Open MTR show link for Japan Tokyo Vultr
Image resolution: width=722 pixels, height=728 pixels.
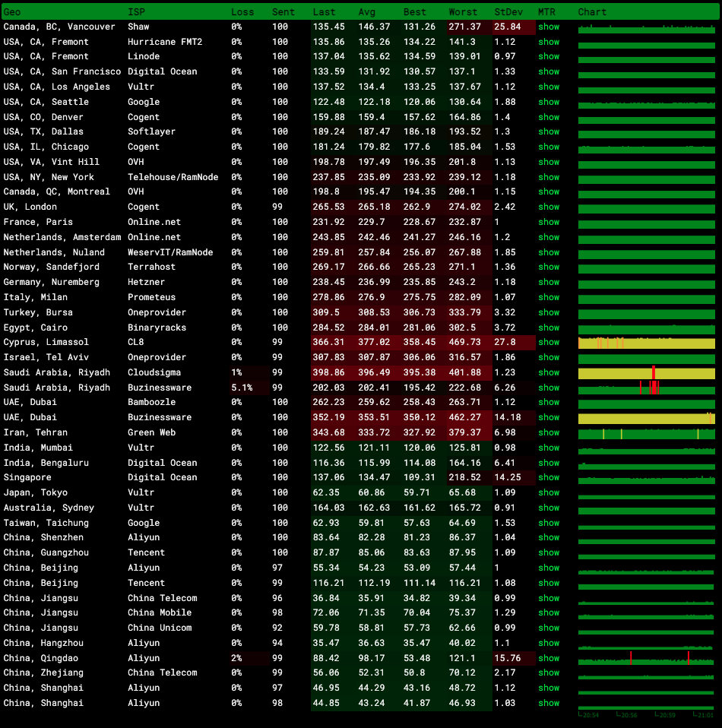click(x=548, y=492)
